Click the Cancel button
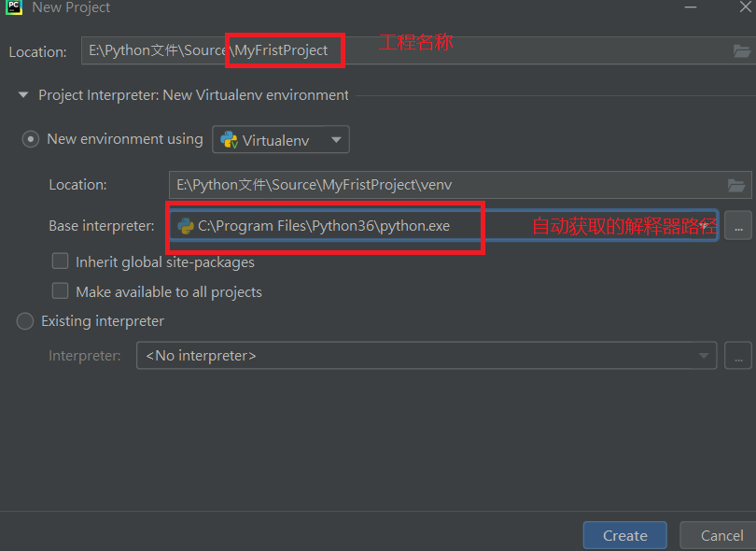 (x=720, y=535)
